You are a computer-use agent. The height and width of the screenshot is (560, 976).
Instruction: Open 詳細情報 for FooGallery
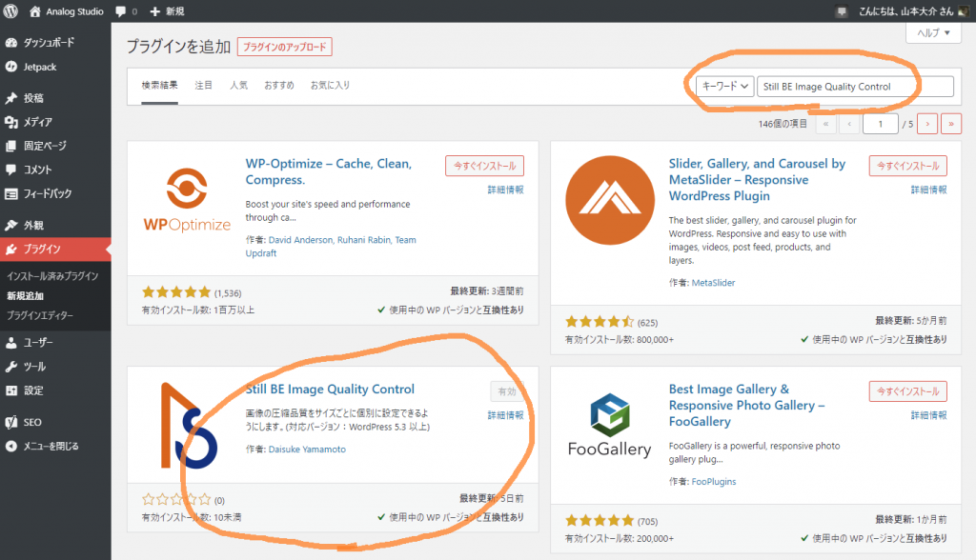point(928,415)
